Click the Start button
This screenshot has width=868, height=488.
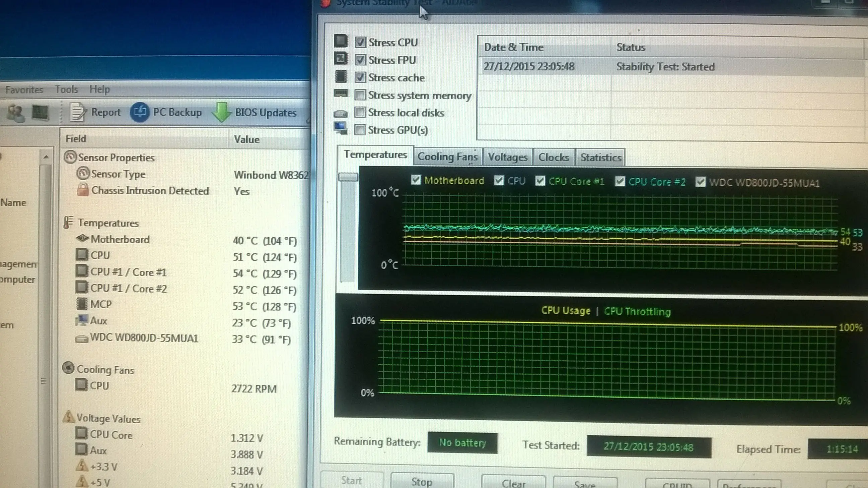[x=351, y=480]
